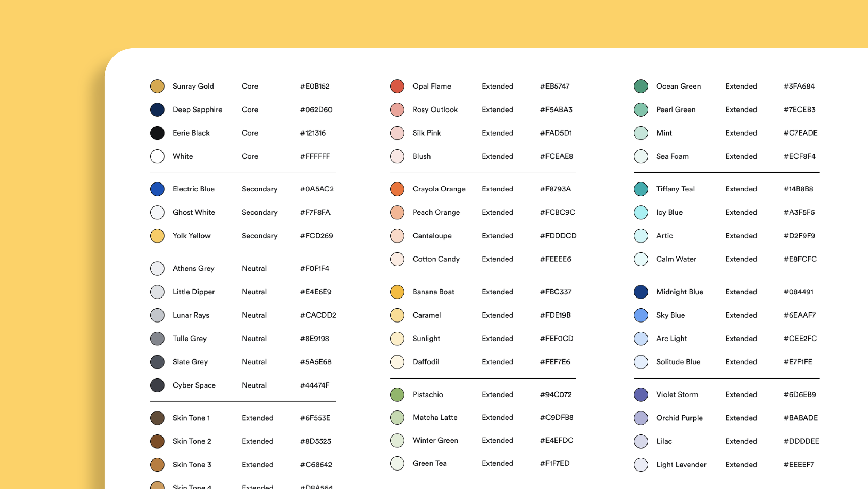
Task: Select the Ocean Green swatch circle
Action: coord(641,86)
